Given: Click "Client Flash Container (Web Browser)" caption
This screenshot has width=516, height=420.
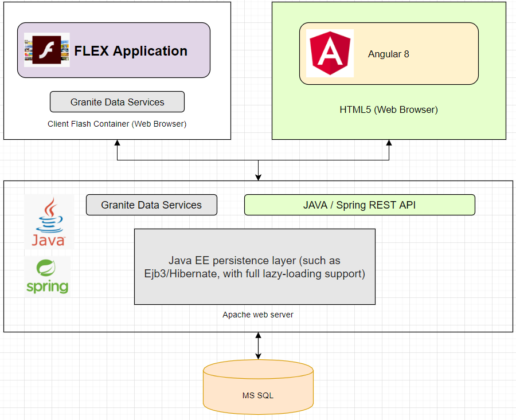Looking at the screenshot, I should pos(117,124).
